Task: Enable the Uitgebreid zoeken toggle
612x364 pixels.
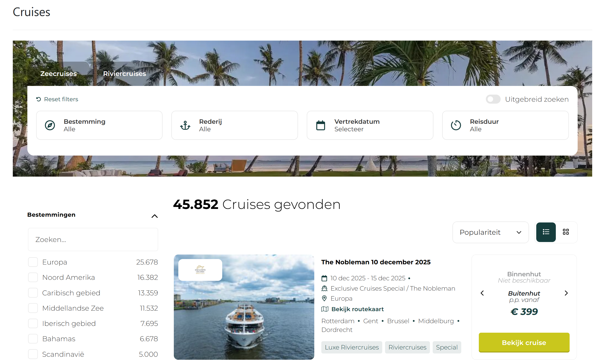Action: pos(493,99)
